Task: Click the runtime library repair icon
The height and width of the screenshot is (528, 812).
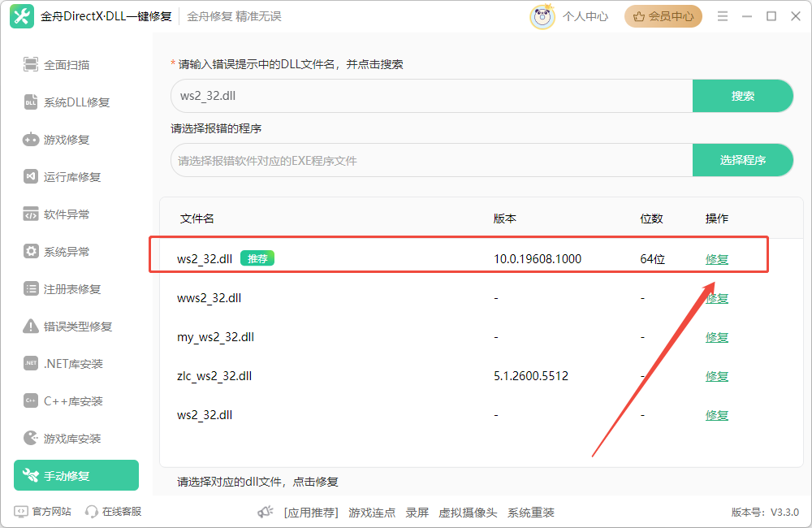Action: (31, 177)
